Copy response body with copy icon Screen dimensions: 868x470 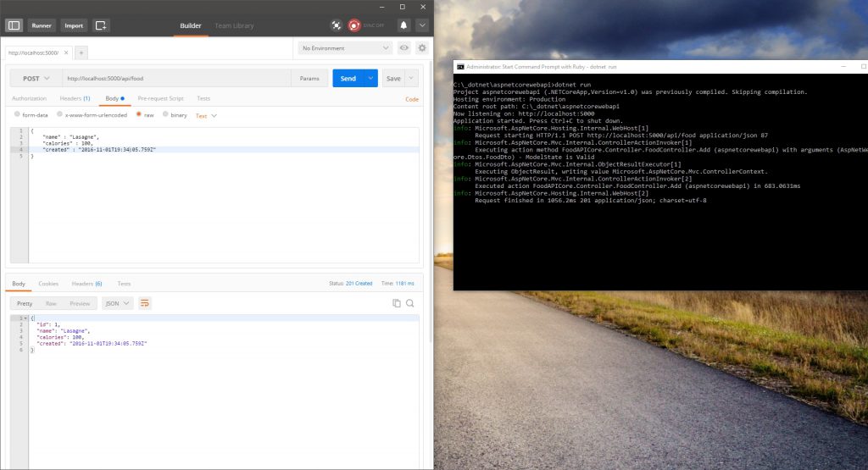(x=397, y=303)
